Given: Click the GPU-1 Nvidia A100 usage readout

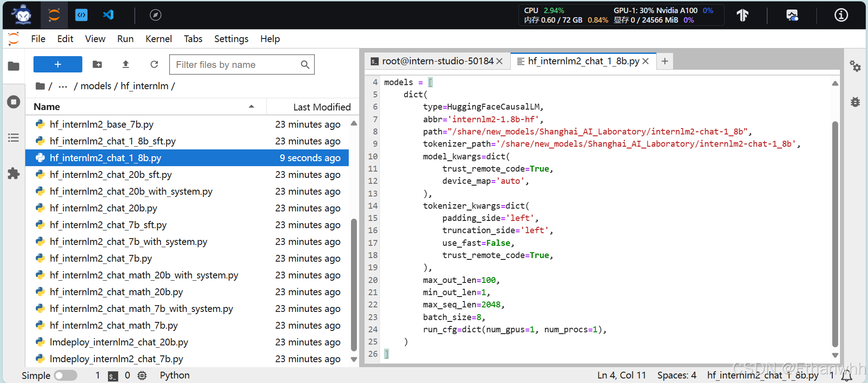Looking at the screenshot, I should [x=664, y=10].
